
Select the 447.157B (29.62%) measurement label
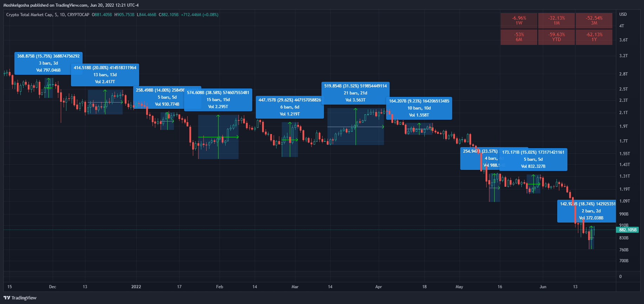(290, 107)
